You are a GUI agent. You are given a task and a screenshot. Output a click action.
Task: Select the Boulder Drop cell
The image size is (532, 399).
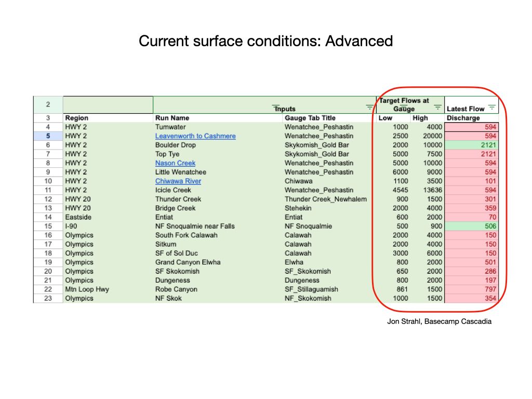(218, 145)
